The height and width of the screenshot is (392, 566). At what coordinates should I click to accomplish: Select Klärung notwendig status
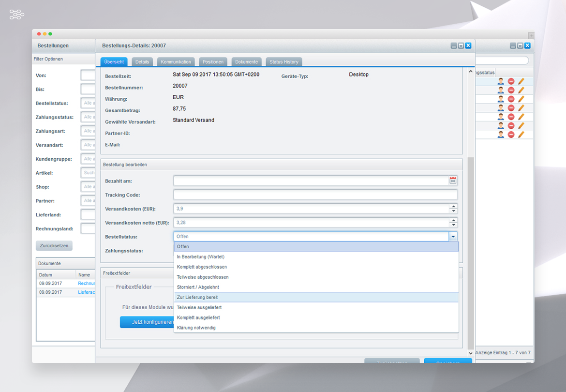(316, 327)
